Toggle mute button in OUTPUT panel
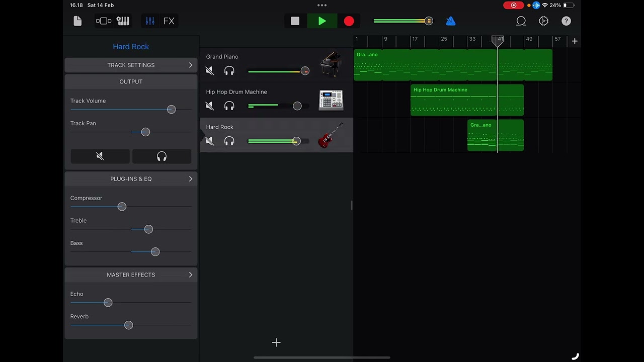The height and width of the screenshot is (362, 644). pos(100,156)
